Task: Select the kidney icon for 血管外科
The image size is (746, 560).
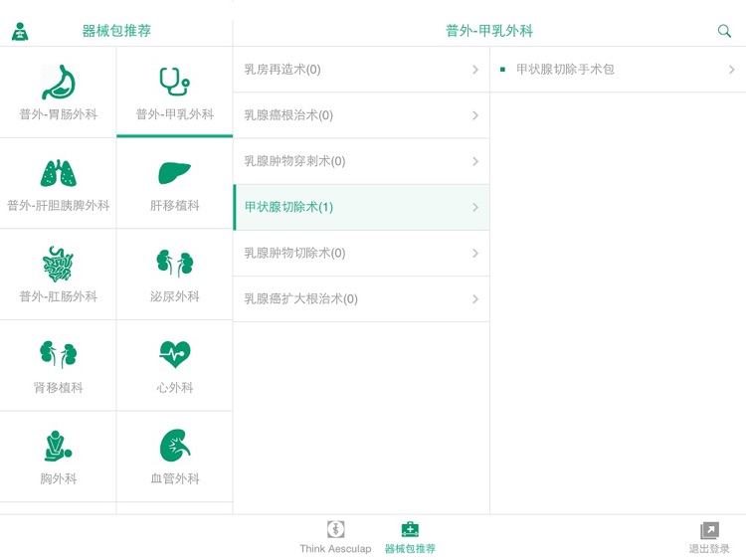Action: 175,446
